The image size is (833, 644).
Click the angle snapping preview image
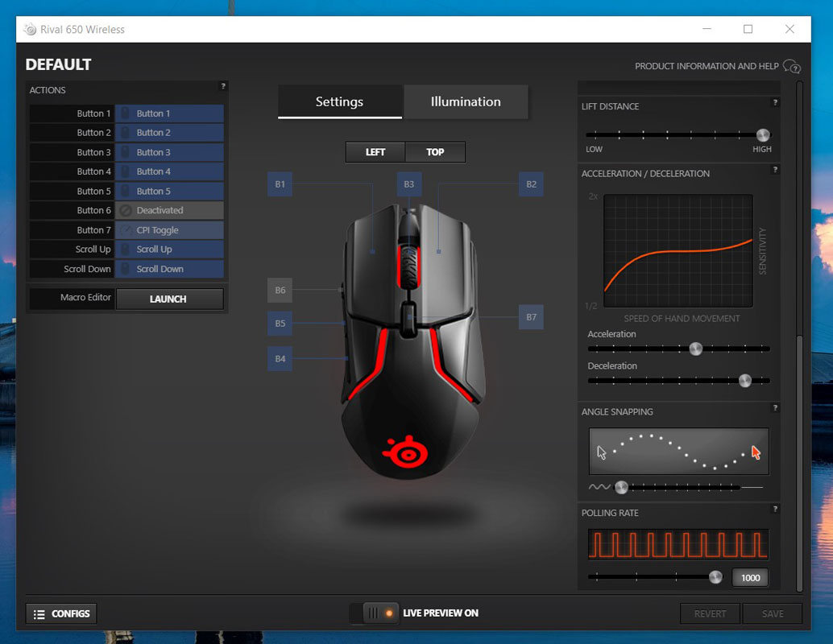(679, 452)
